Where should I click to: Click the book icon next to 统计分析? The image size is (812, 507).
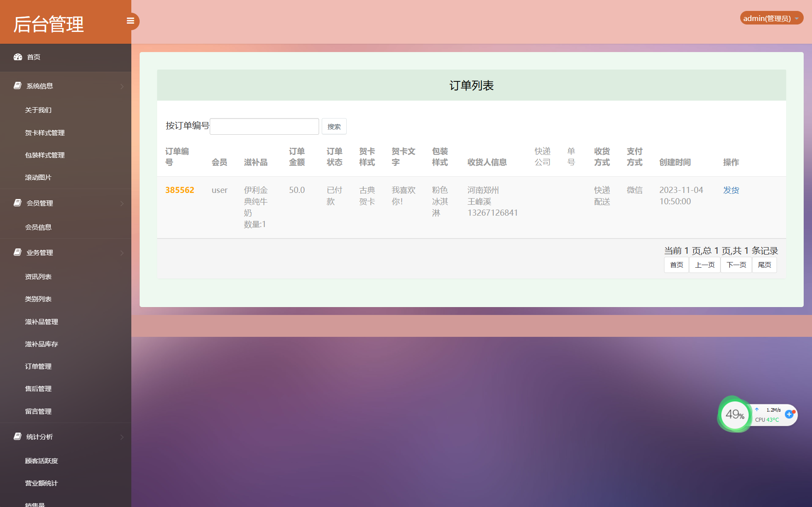[x=17, y=436]
